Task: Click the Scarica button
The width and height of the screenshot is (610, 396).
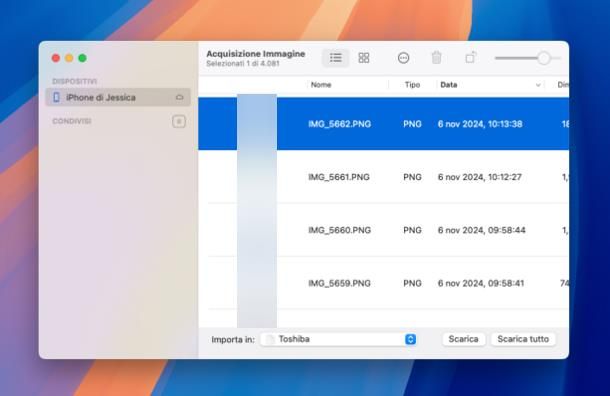Action: 463,339
